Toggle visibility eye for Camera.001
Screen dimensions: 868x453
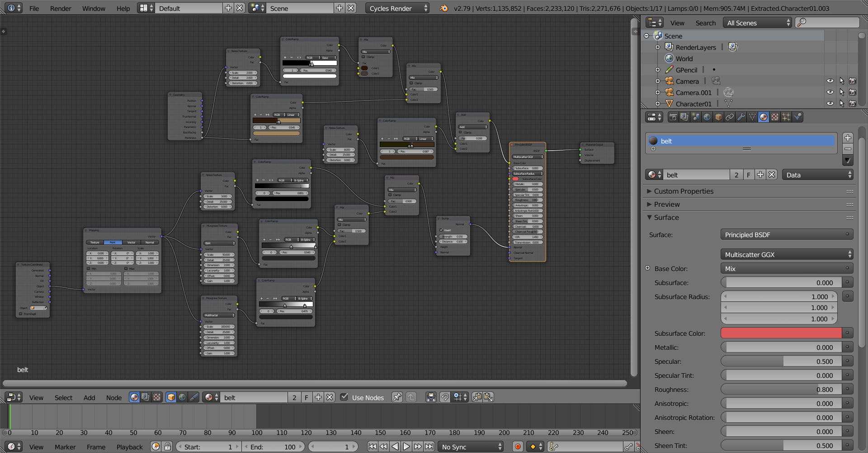point(830,92)
